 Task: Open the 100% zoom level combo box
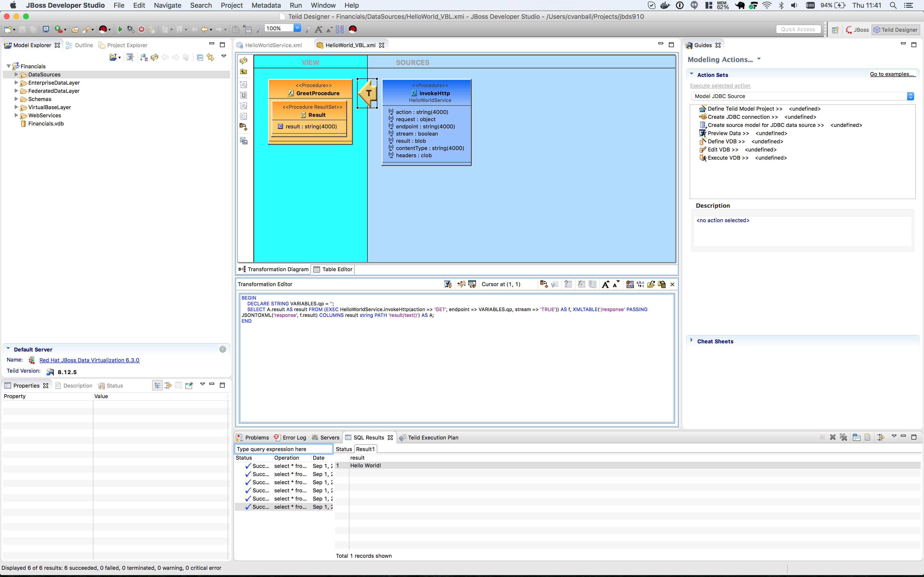pos(297,28)
